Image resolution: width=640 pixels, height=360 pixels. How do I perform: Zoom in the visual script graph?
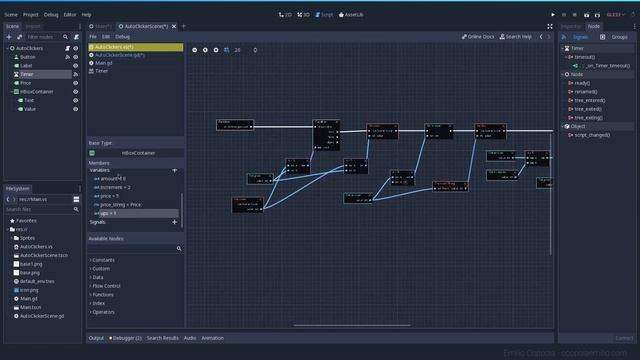216,50
